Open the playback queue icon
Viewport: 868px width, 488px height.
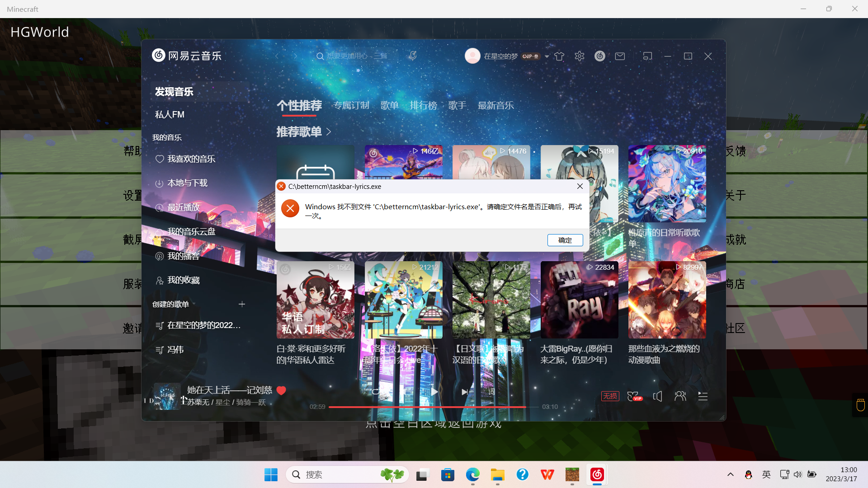click(703, 396)
